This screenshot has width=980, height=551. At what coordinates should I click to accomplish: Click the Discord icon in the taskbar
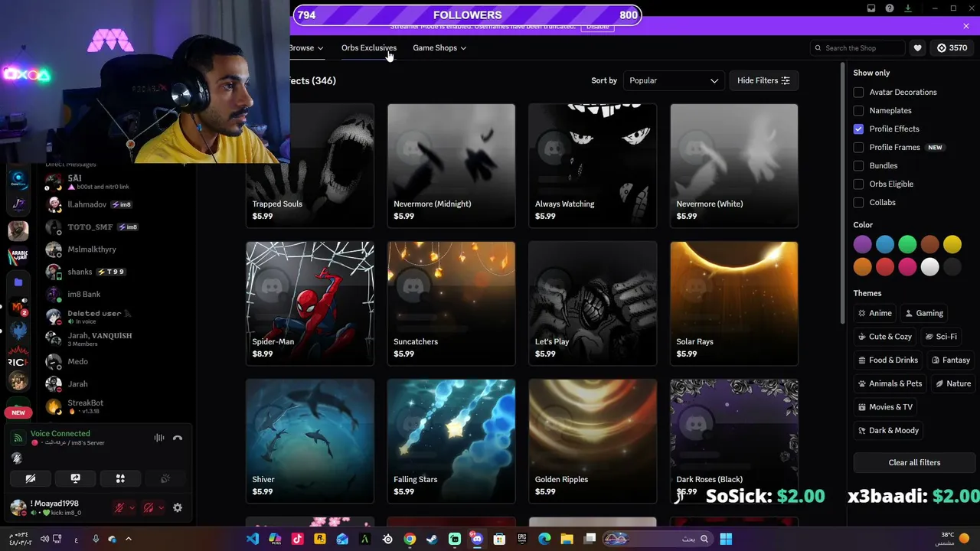pos(477,539)
